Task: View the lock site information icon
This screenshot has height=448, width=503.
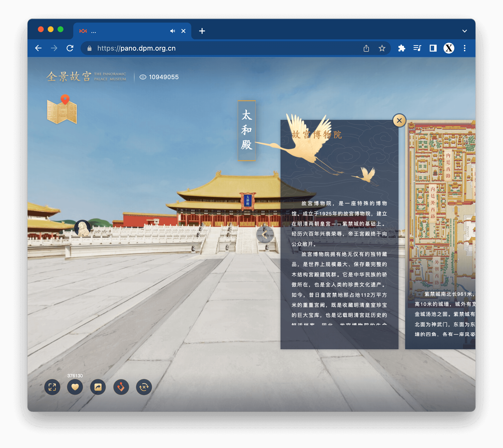Action: pos(89,48)
